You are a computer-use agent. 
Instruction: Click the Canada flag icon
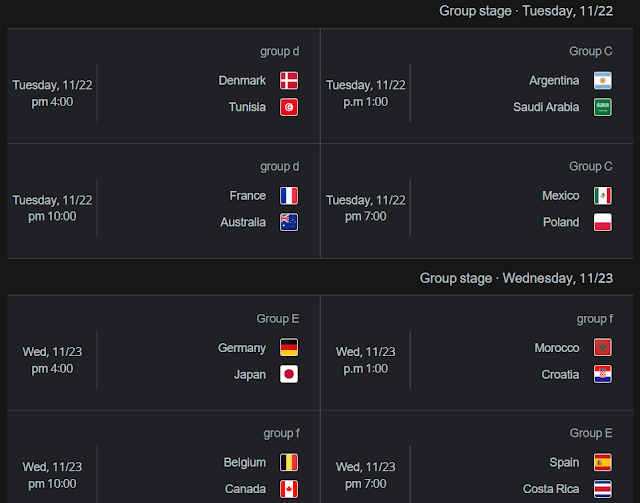(289, 489)
